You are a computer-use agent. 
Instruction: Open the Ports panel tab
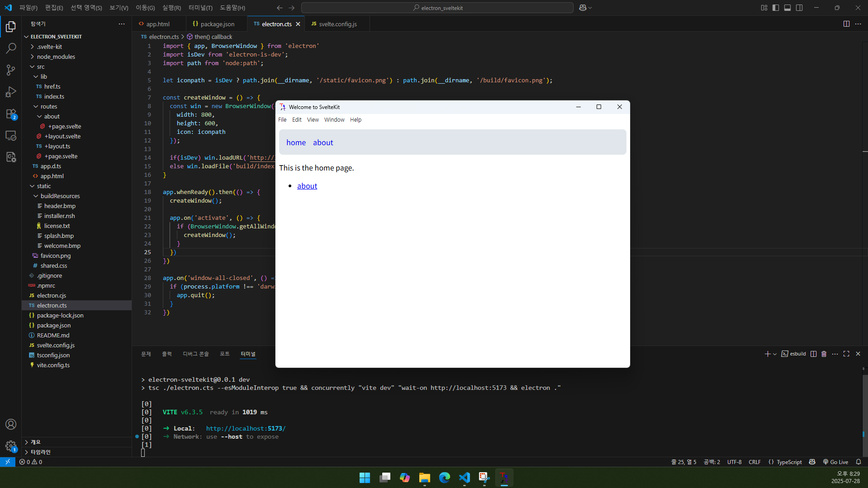224,354
